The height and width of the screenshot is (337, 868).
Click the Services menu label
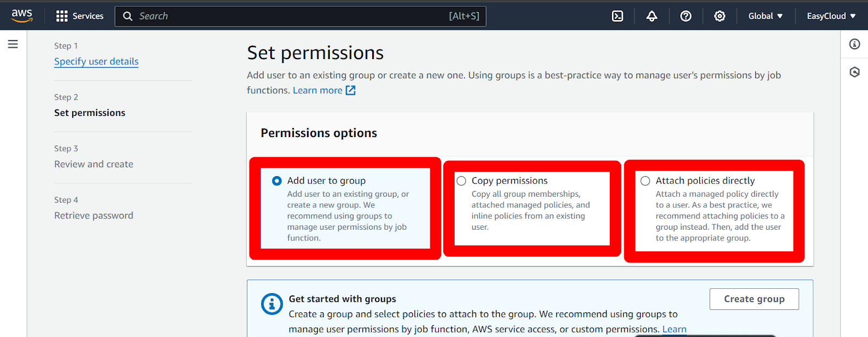(x=88, y=16)
